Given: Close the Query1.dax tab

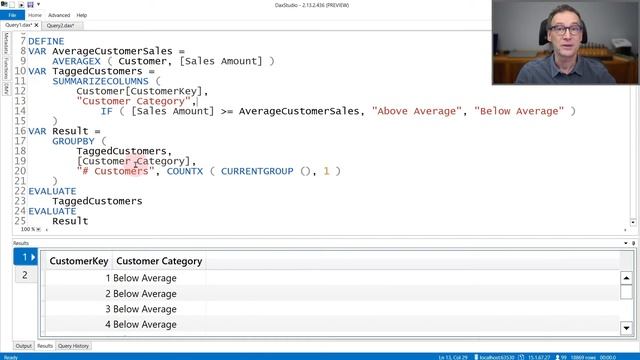Looking at the screenshot, I should tap(36, 25).
